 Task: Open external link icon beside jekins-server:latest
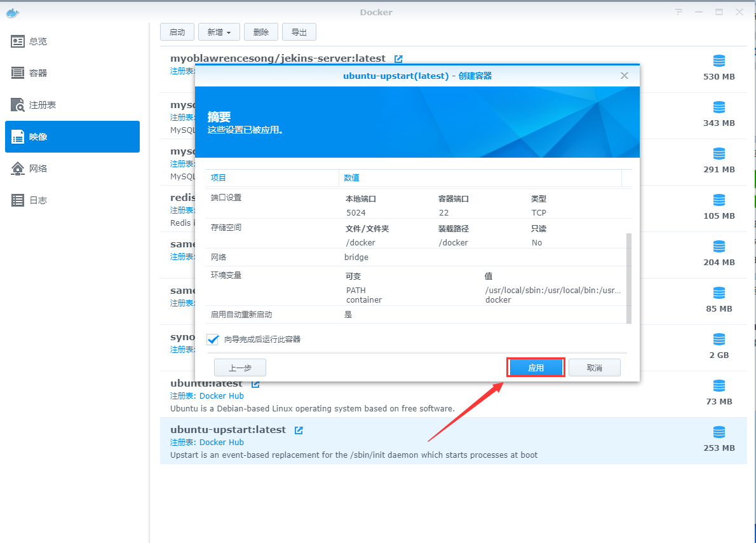coord(398,58)
